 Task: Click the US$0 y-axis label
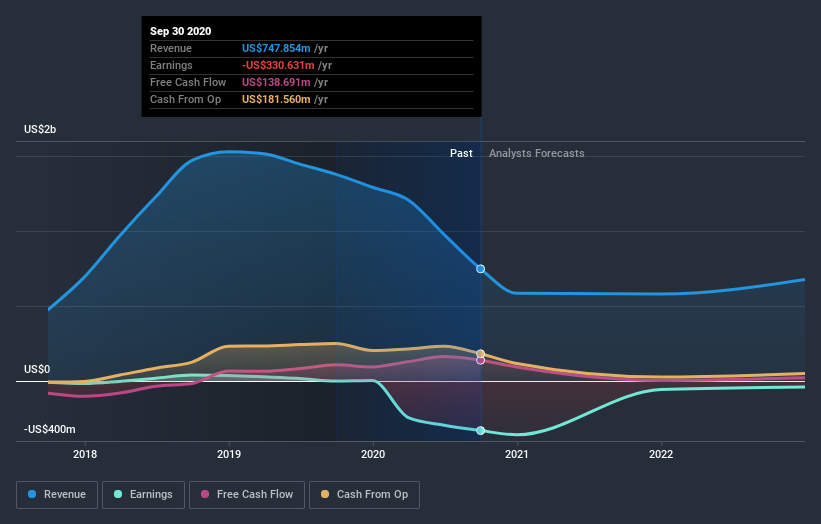[37, 370]
